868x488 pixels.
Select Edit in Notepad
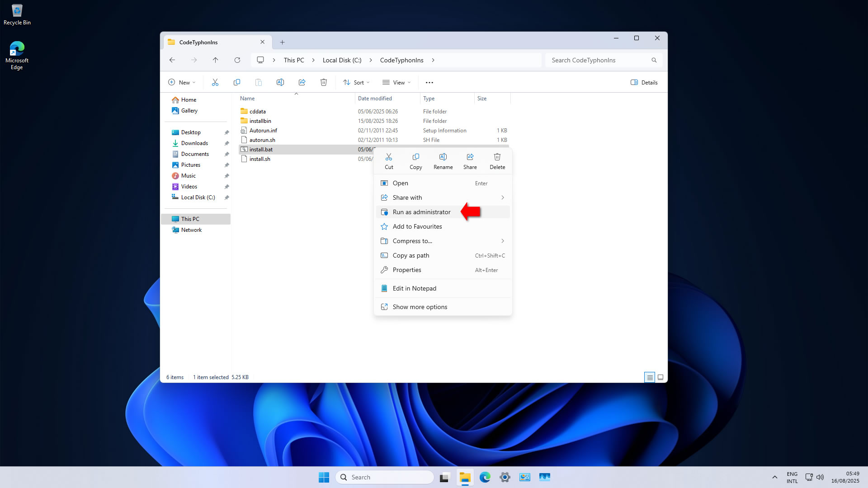[x=443, y=288]
